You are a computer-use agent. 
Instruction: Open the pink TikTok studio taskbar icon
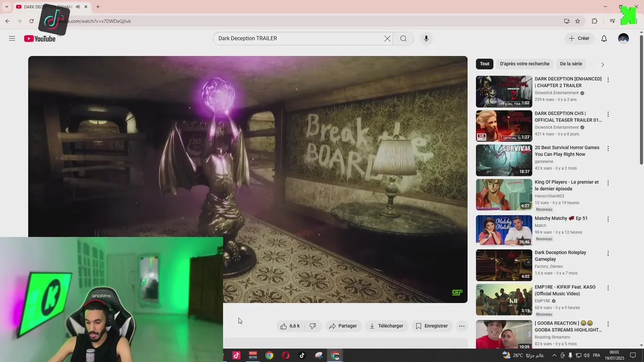236,355
